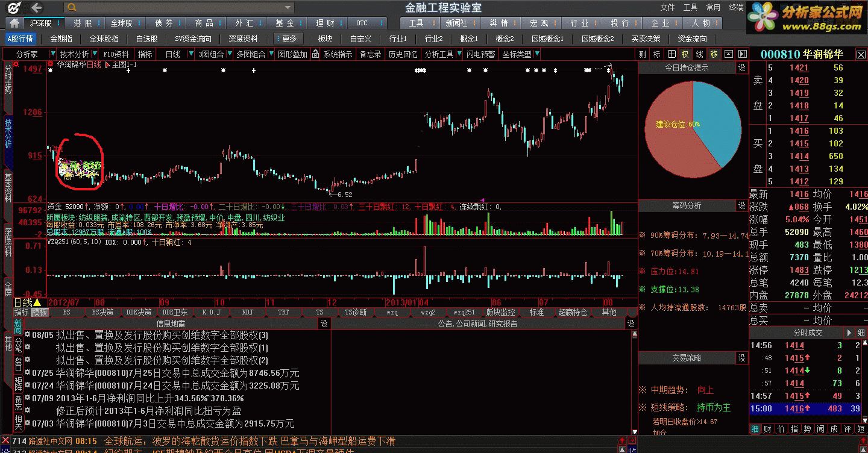The width and height of the screenshot is (868, 453).
Task: Open news 2013年1-6月净利润同比上升343.56%
Action: pos(150,398)
